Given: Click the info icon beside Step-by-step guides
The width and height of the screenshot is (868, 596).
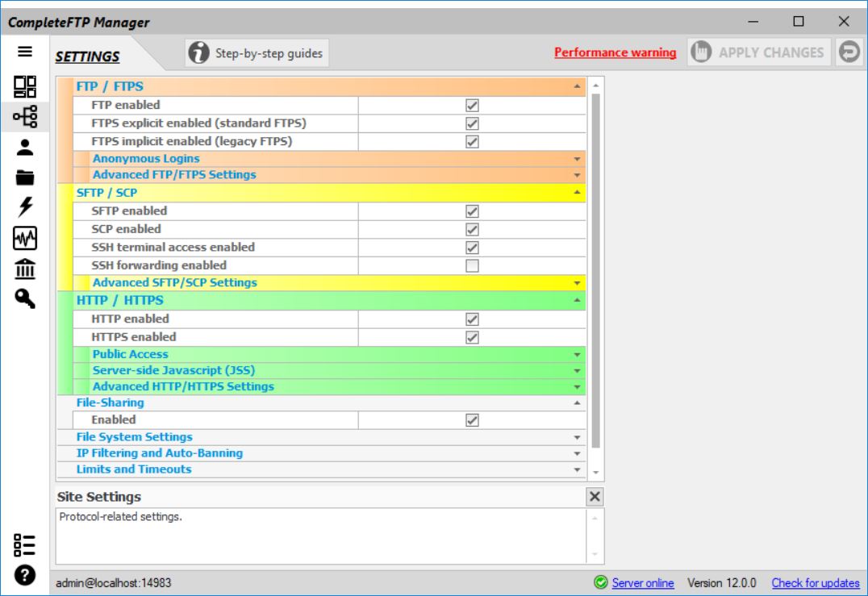Looking at the screenshot, I should click(198, 53).
